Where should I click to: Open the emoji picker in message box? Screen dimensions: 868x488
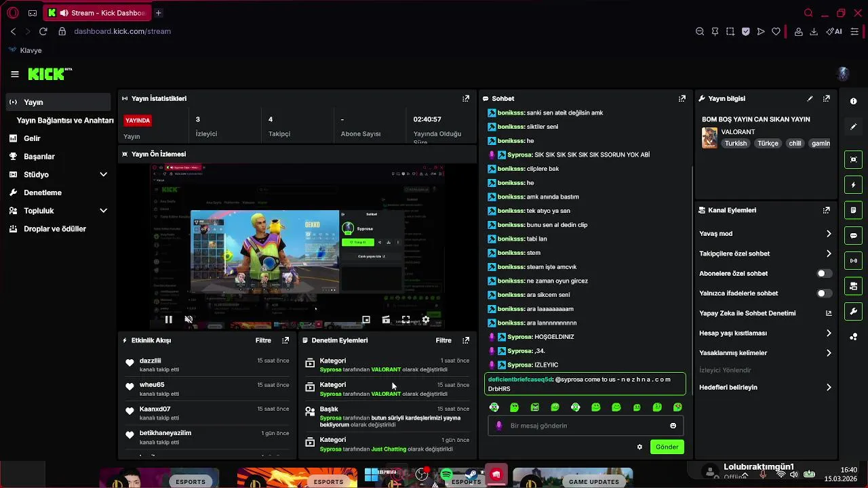click(673, 426)
